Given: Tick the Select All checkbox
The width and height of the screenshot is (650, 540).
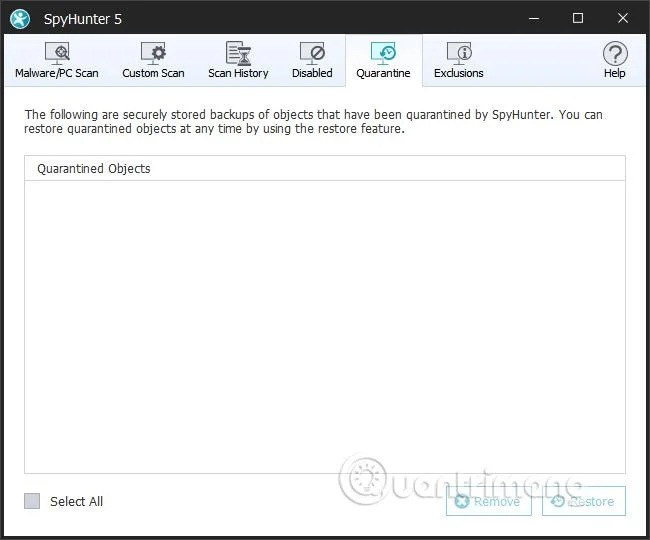Looking at the screenshot, I should (x=32, y=501).
